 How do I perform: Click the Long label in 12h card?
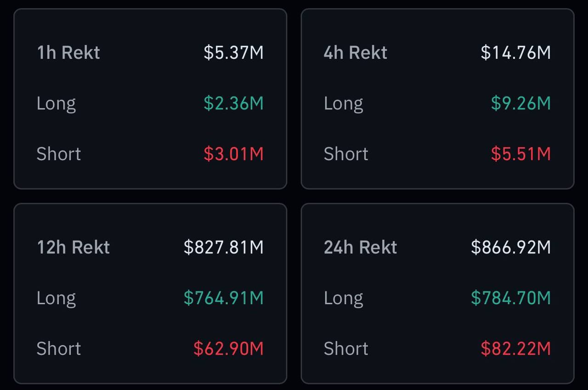pyautogui.click(x=56, y=298)
